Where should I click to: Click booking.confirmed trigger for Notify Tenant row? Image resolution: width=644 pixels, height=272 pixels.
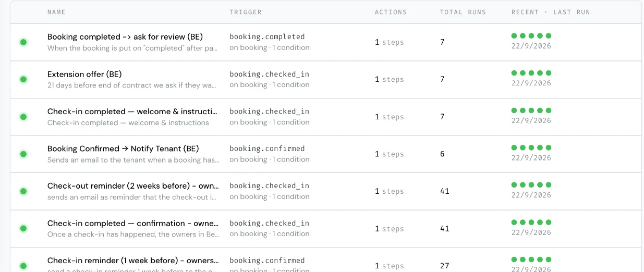click(x=267, y=149)
